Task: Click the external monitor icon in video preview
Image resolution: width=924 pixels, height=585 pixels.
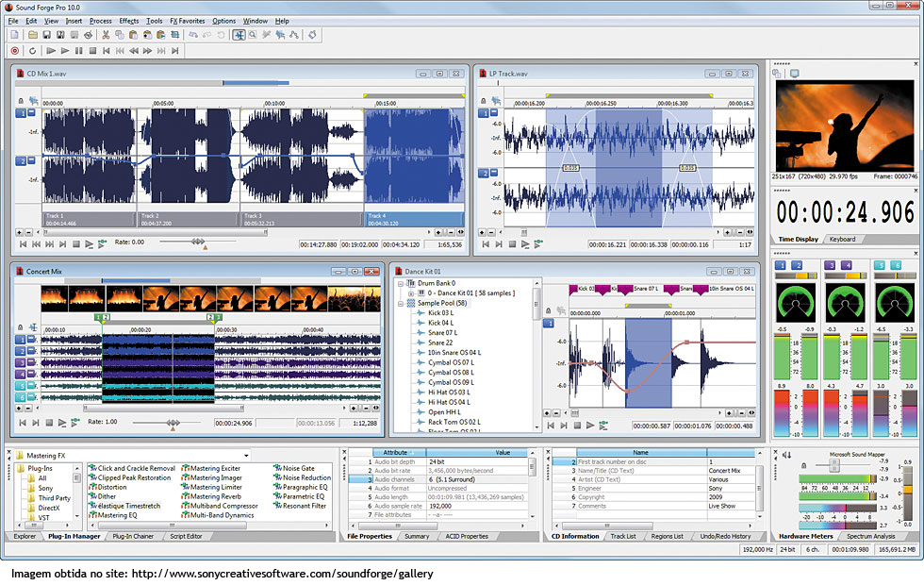Action: 794,74
